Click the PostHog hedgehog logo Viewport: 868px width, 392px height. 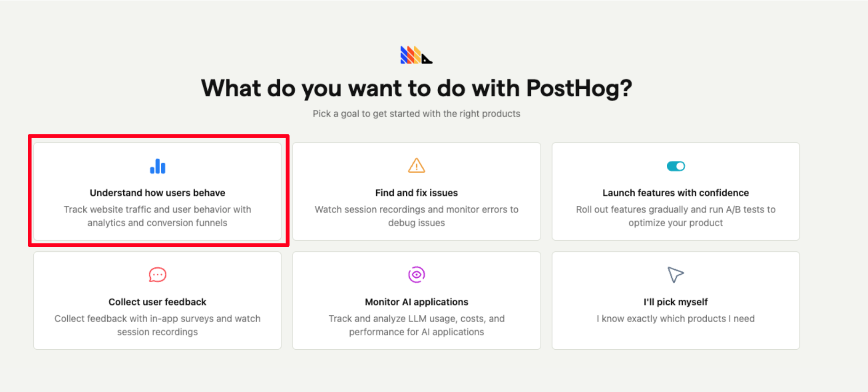[416, 55]
